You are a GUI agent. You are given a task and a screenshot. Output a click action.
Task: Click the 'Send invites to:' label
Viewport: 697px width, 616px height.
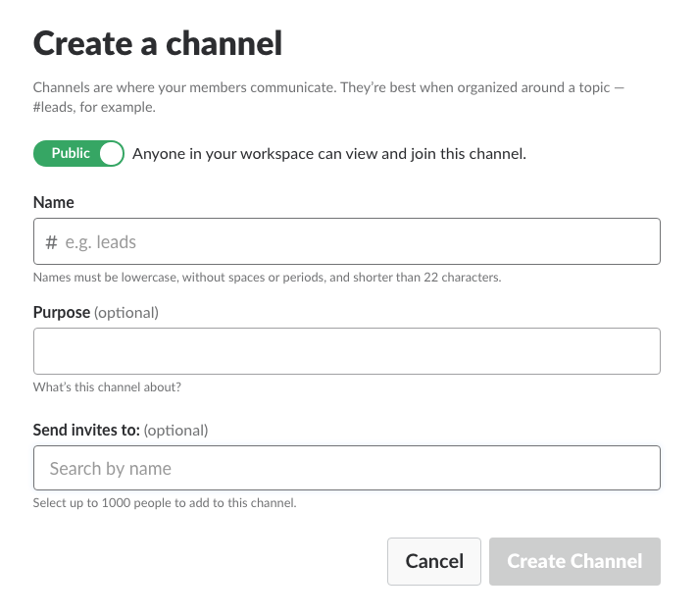(88, 430)
